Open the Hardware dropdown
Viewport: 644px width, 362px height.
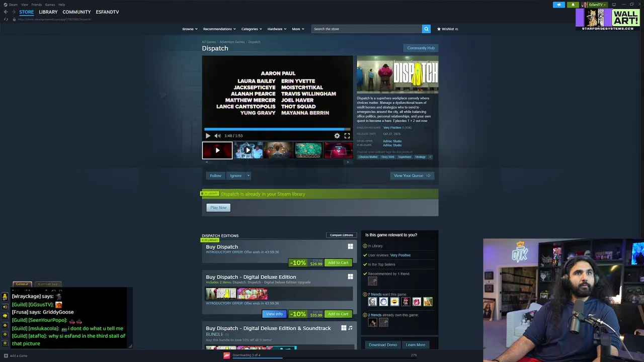pos(277,29)
